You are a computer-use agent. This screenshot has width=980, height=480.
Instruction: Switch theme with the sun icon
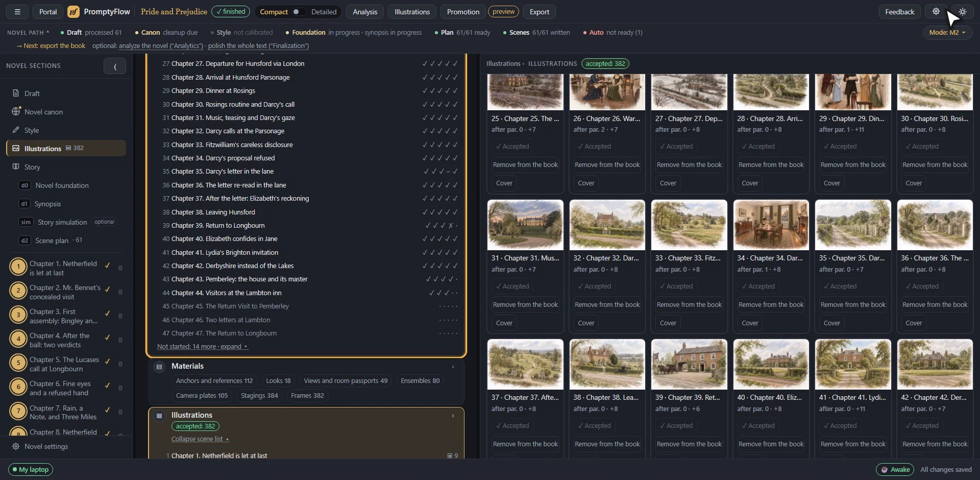963,12
